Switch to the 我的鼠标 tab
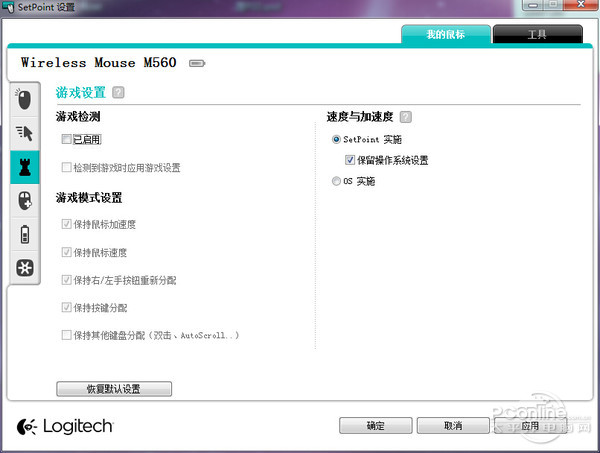Image resolution: width=600 pixels, height=453 pixels. tap(446, 34)
